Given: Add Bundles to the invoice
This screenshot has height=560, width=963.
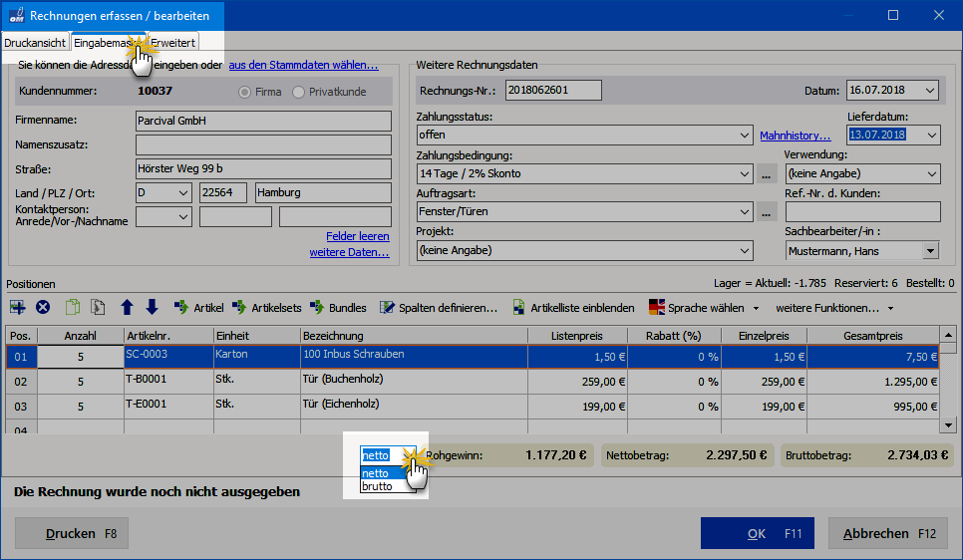Looking at the screenshot, I should 338,308.
